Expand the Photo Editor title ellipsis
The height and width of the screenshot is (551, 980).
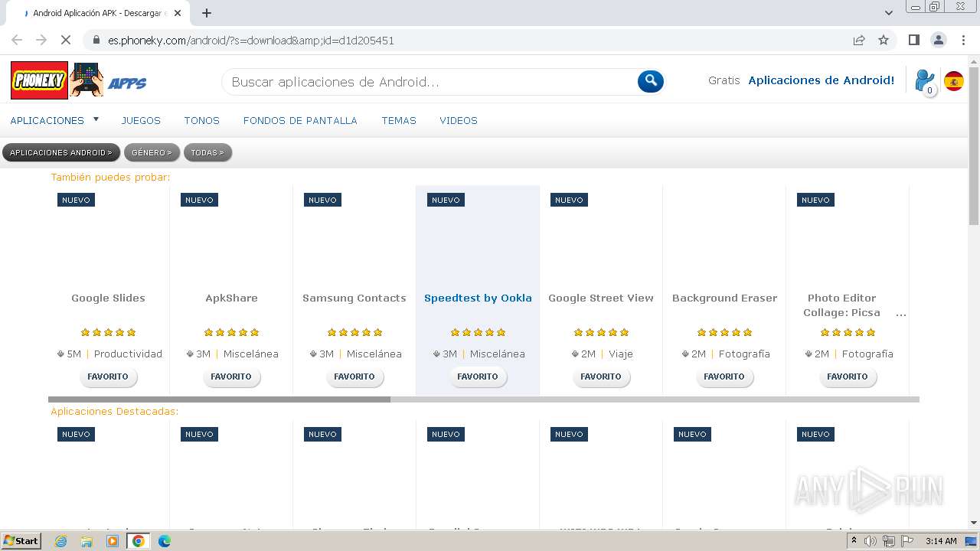point(900,313)
